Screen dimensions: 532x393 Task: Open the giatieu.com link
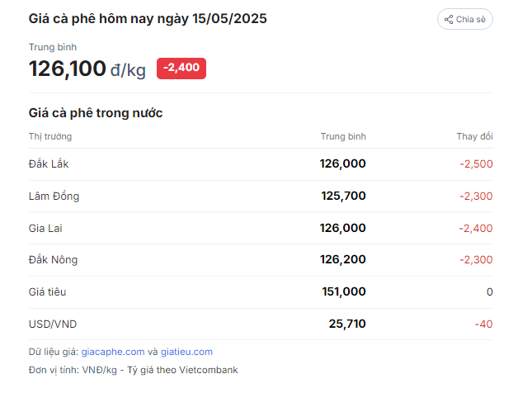(186, 352)
